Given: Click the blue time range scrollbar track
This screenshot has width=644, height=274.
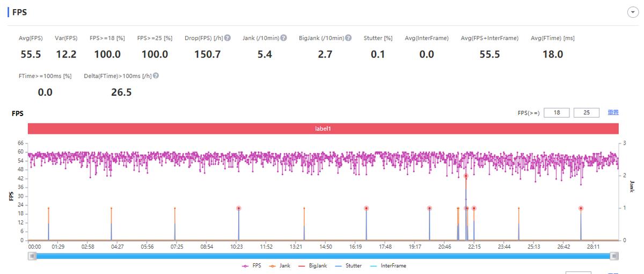Looking at the screenshot, I should click(323, 256).
